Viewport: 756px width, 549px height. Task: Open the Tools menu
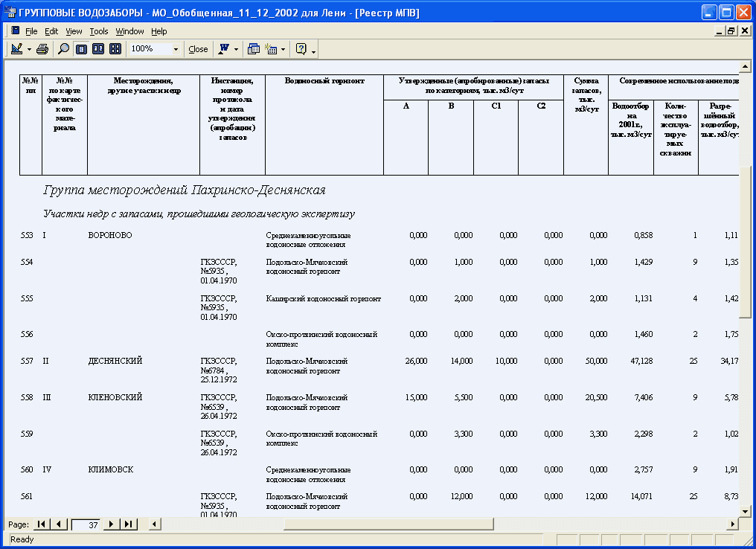99,31
